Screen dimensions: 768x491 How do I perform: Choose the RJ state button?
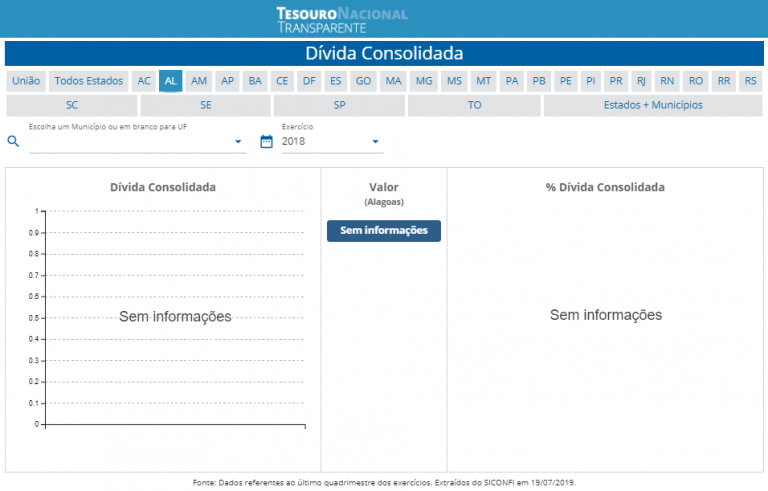641,81
